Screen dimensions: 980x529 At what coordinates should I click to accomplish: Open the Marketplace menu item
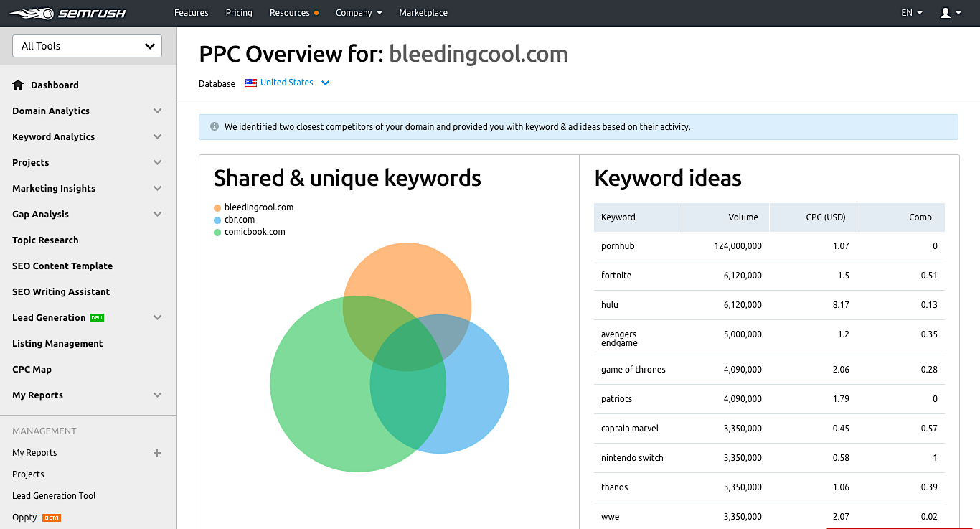[423, 13]
